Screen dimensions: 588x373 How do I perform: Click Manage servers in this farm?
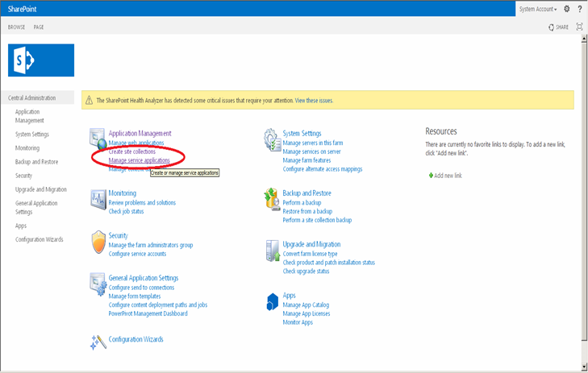[x=313, y=143]
